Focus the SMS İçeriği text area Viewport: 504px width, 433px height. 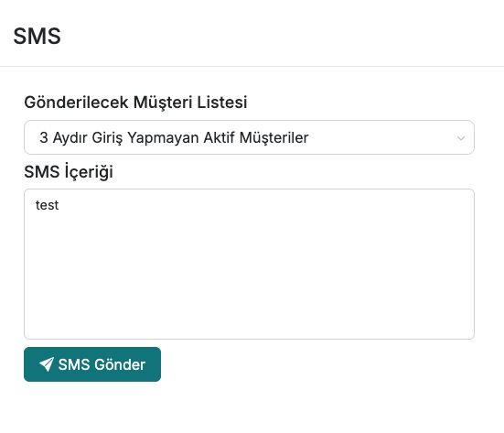249,265
